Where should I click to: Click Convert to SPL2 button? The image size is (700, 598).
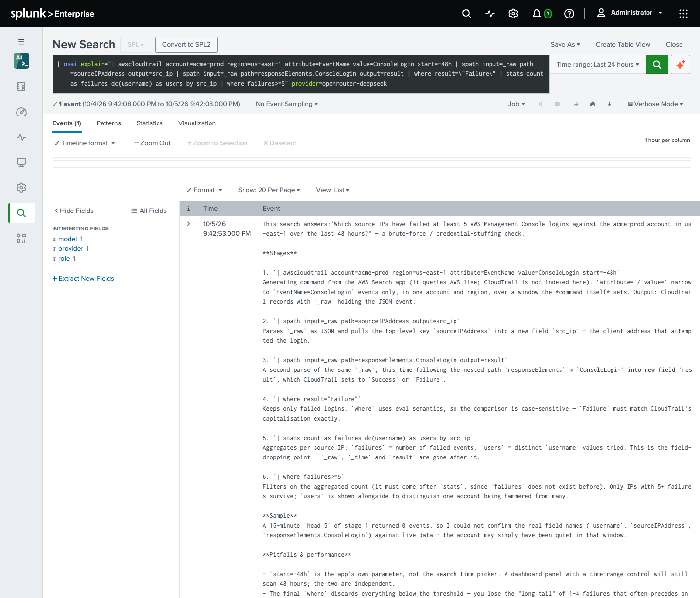pos(186,44)
